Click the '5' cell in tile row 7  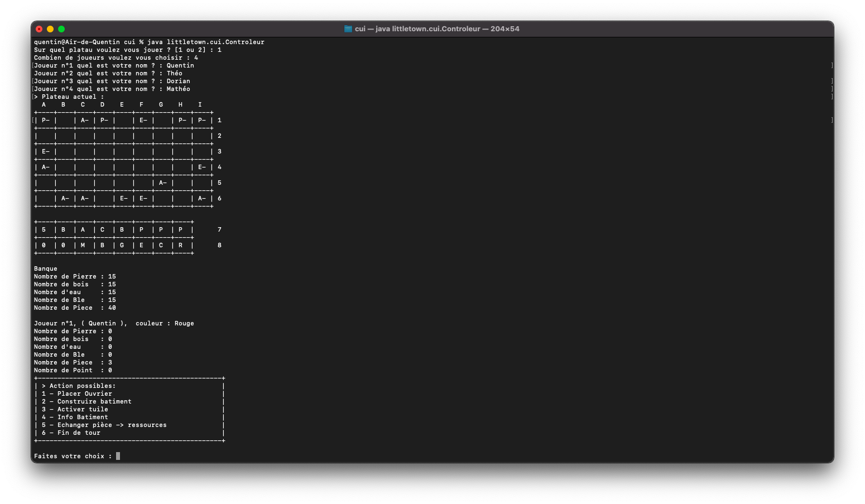pos(44,229)
